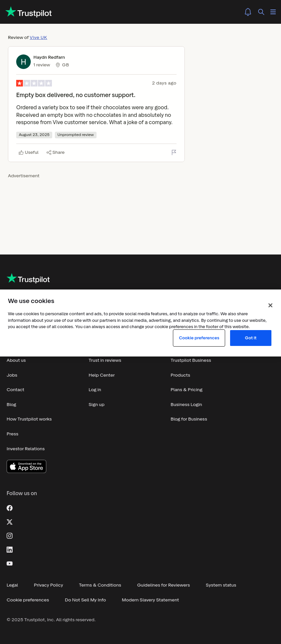Click the Download on the App Store badge
Screen dimensions: 281x644
point(26,466)
